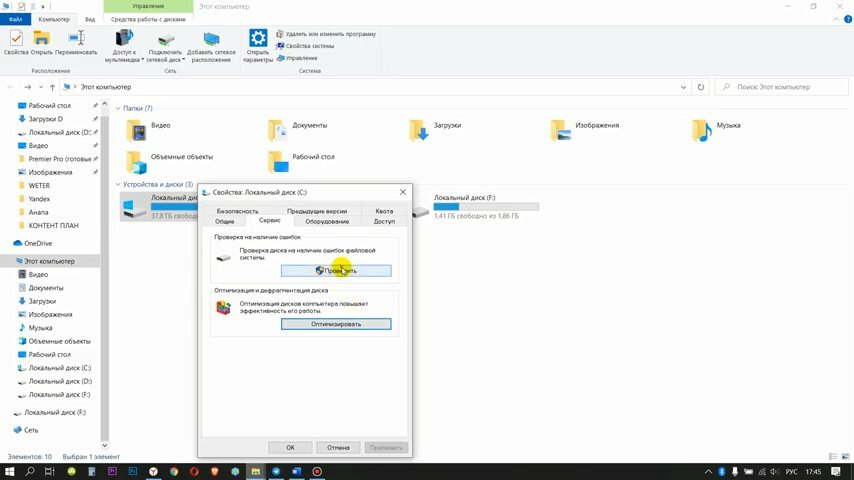Open Task View on the taskbar

click(50, 472)
